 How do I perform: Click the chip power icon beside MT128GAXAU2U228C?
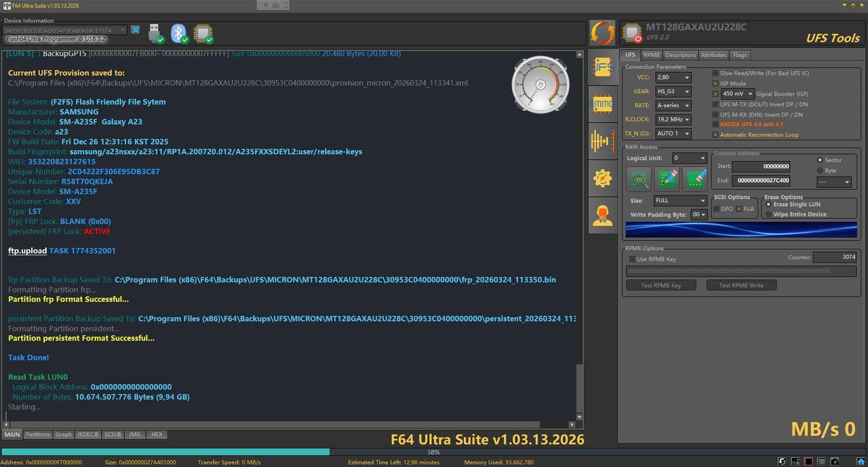(x=632, y=33)
